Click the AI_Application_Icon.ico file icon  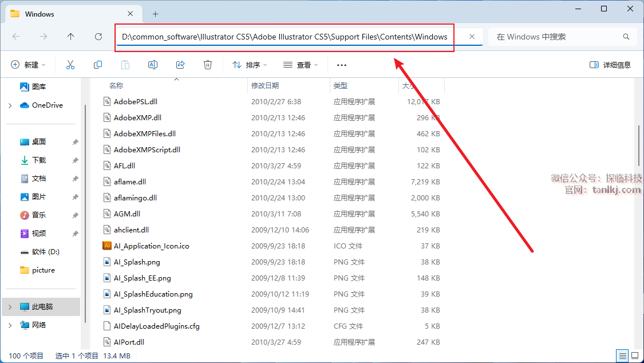pos(107,246)
